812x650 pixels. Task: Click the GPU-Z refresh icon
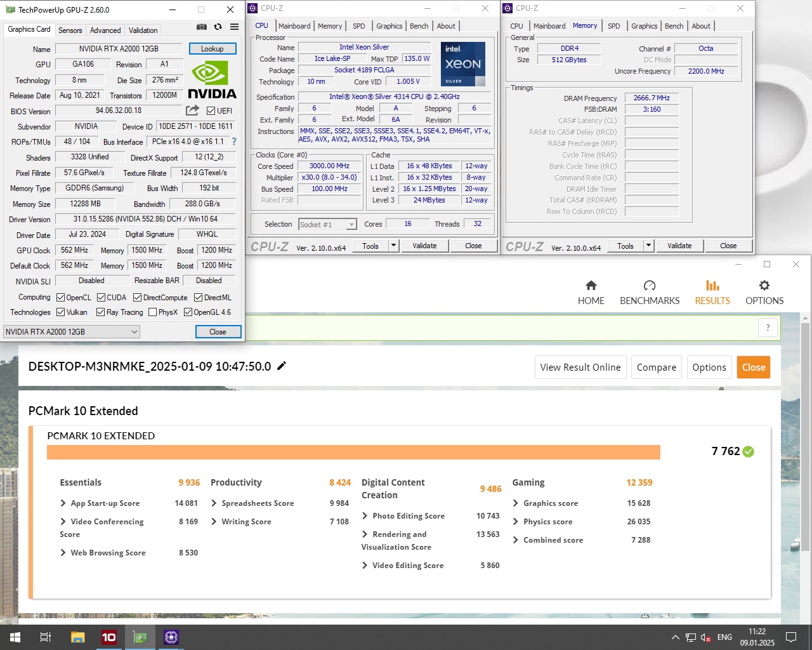218,27
